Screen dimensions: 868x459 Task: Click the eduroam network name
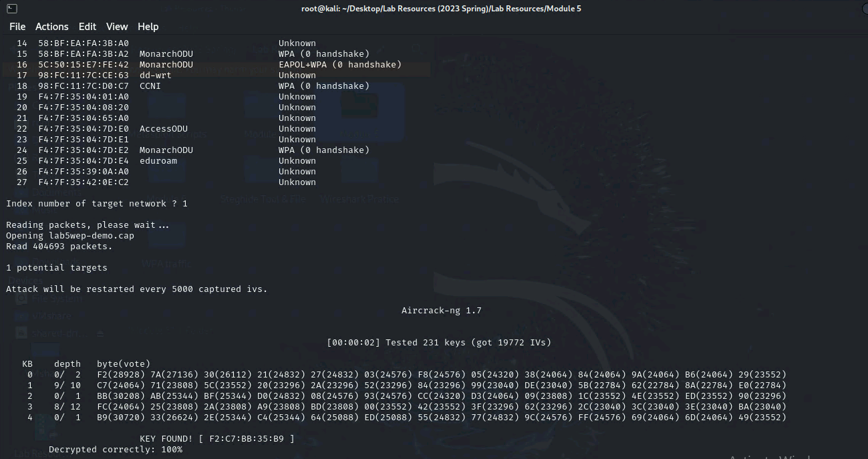(158, 161)
